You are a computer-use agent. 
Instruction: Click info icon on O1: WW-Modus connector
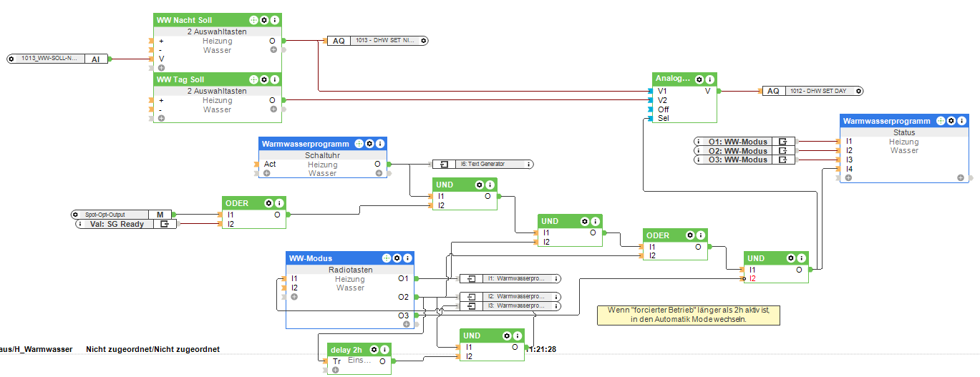(699, 142)
